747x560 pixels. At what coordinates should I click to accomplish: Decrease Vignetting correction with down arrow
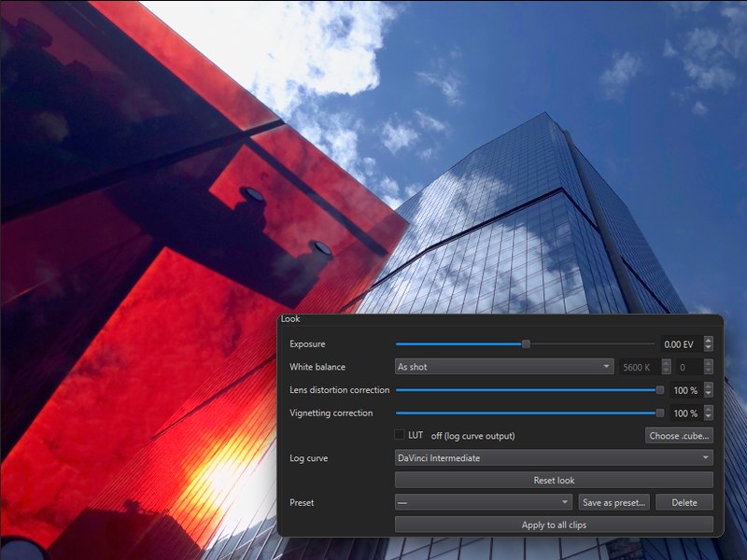coord(709,417)
